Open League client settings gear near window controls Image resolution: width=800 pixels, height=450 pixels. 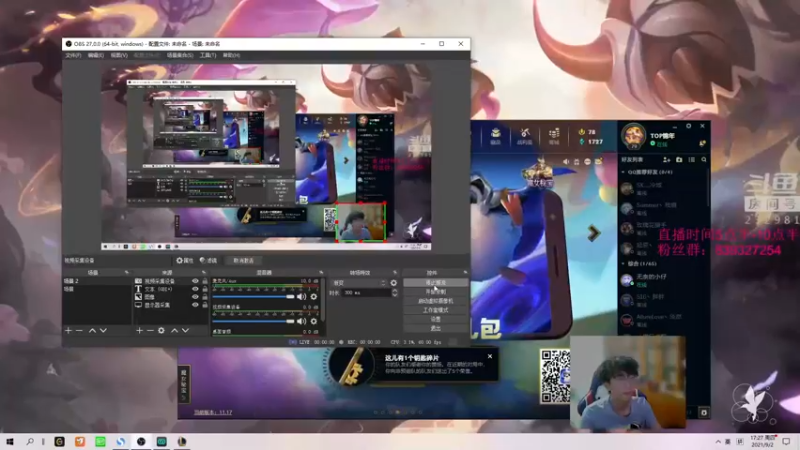(x=688, y=126)
